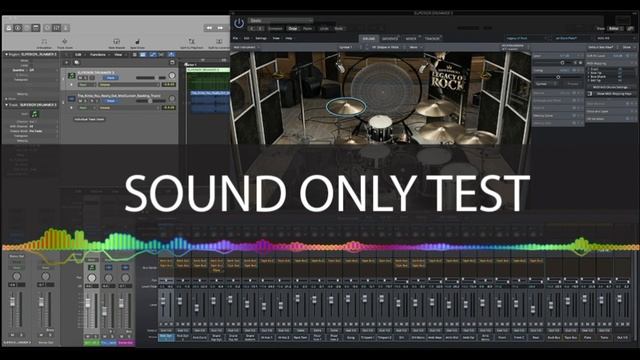
Task: Click the Paste button in the plugin header
Action: [308, 29]
